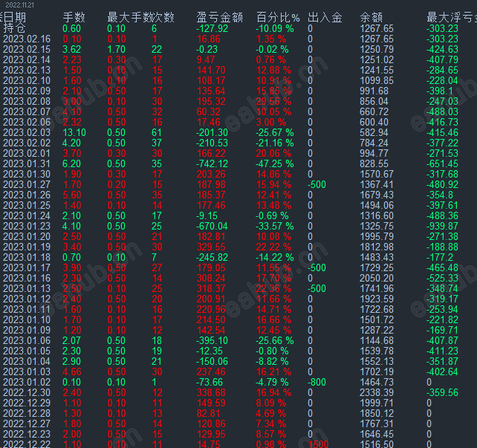The height and width of the screenshot is (448, 477).
Task: Select date 2023.02.13 row
Action: [x=27, y=70]
